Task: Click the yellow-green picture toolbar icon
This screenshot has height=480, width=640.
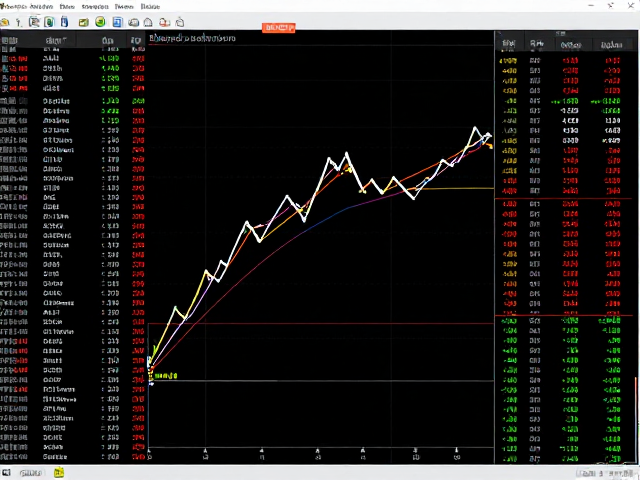Action: point(84,22)
